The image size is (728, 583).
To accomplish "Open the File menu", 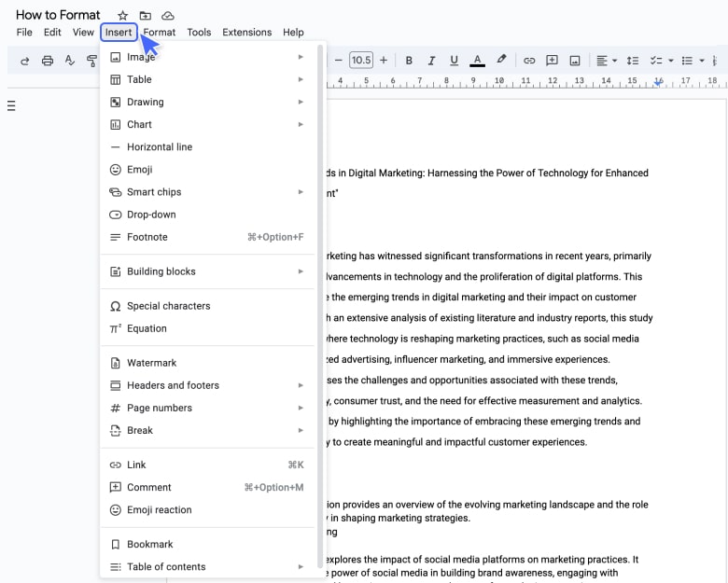I will click(24, 33).
